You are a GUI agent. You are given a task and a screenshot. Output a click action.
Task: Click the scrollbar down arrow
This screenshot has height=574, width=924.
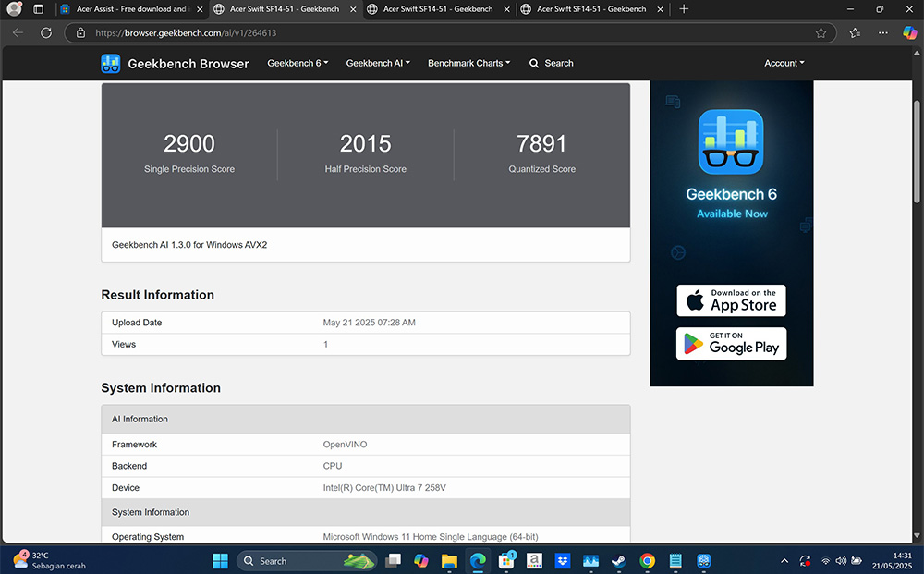(x=917, y=536)
